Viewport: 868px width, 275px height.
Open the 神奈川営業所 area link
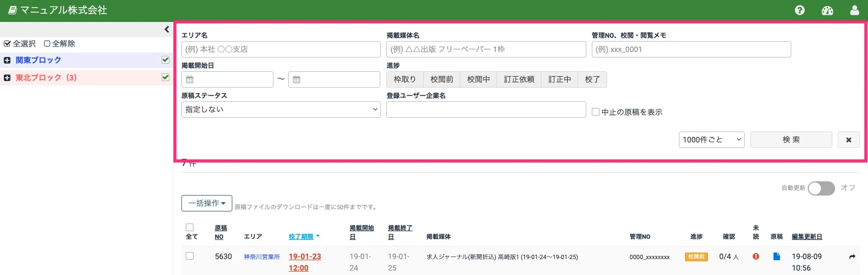tap(262, 257)
